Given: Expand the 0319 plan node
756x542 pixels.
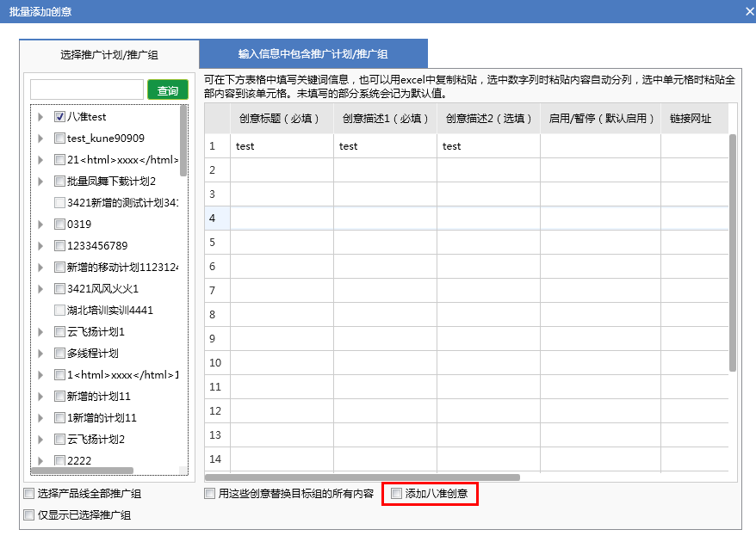Looking at the screenshot, I should point(40,225).
